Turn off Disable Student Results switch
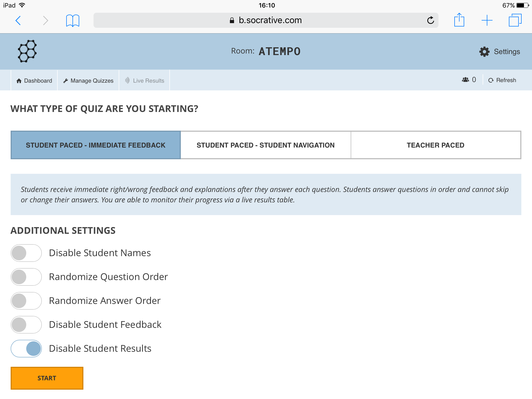This screenshot has width=532, height=399. click(26, 349)
